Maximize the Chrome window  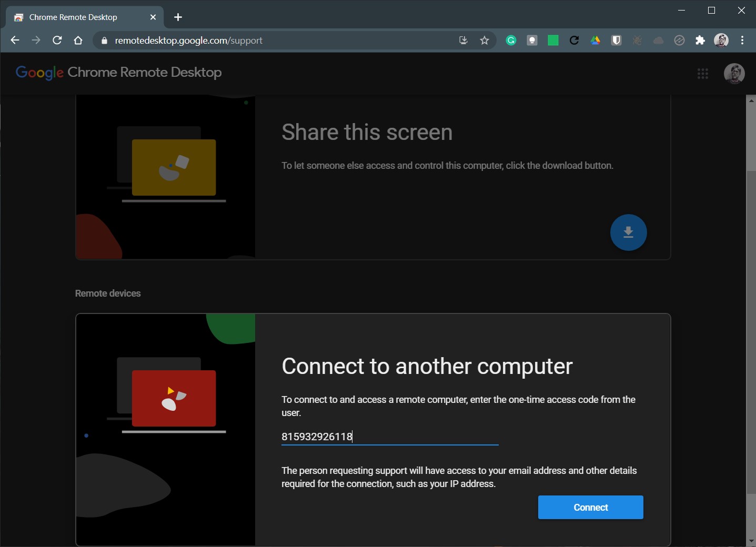711,10
